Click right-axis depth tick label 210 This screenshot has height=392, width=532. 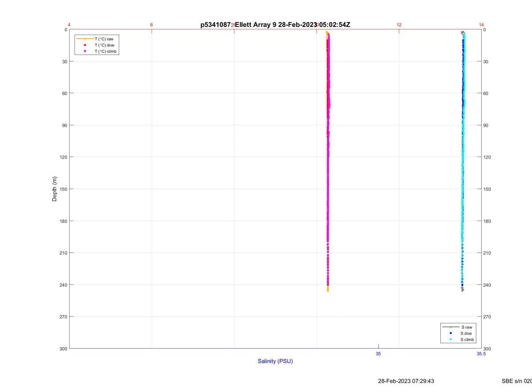point(487,253)
